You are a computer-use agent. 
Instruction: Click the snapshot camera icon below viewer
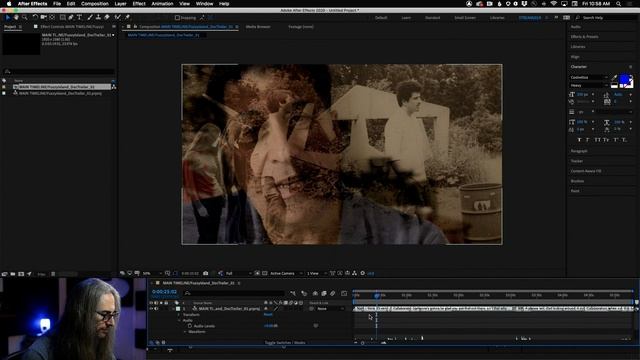tap(206, 273)
